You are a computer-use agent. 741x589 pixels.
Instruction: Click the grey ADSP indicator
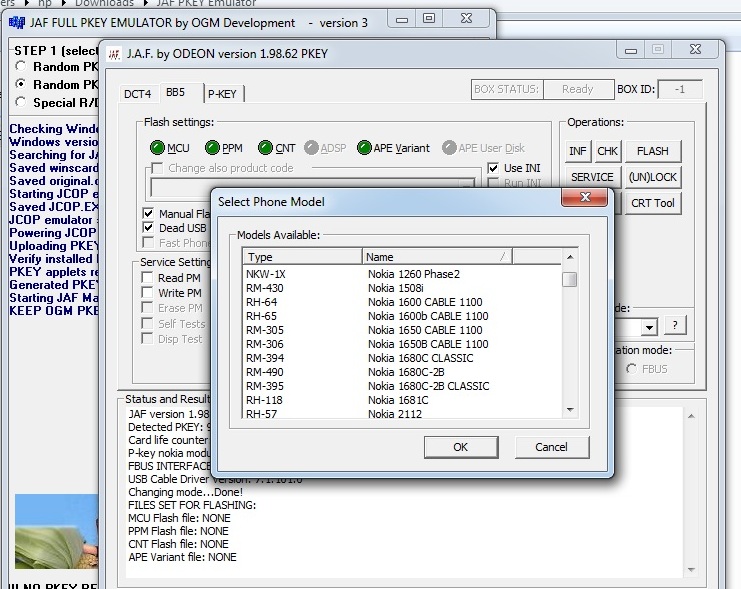[x=311, y=148]
